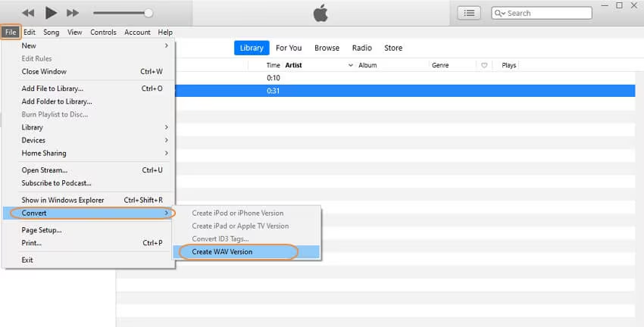Click the rewind previous track button
Screen dimensions: 644x327
pos(28,13)
